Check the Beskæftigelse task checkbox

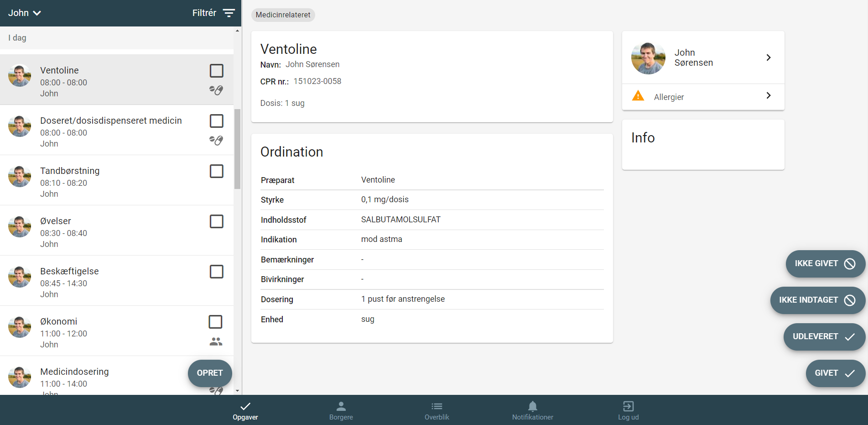[216, 272]
